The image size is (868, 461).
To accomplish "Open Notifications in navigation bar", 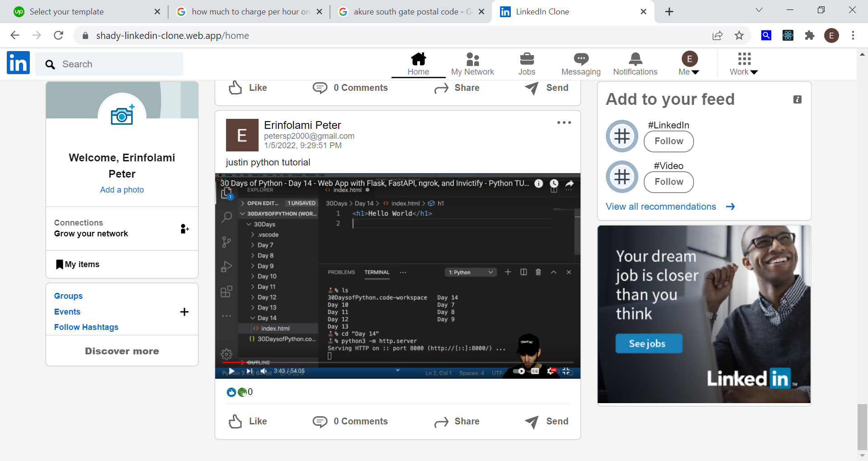I will click(x=635, y=64).
